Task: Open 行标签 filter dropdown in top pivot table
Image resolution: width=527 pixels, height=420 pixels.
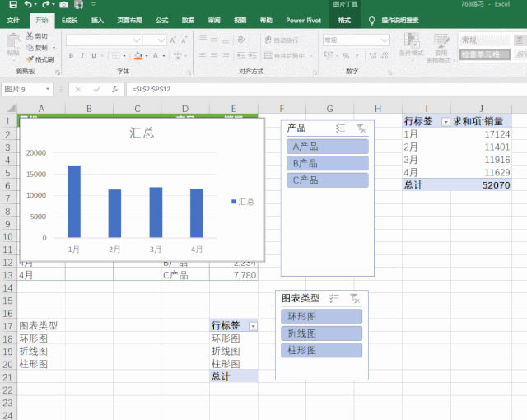Action: coord(446,121)
